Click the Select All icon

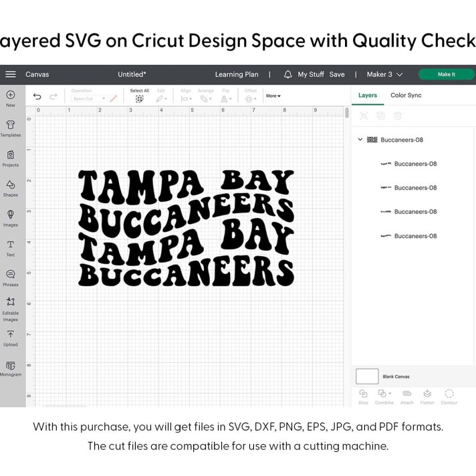139,99
